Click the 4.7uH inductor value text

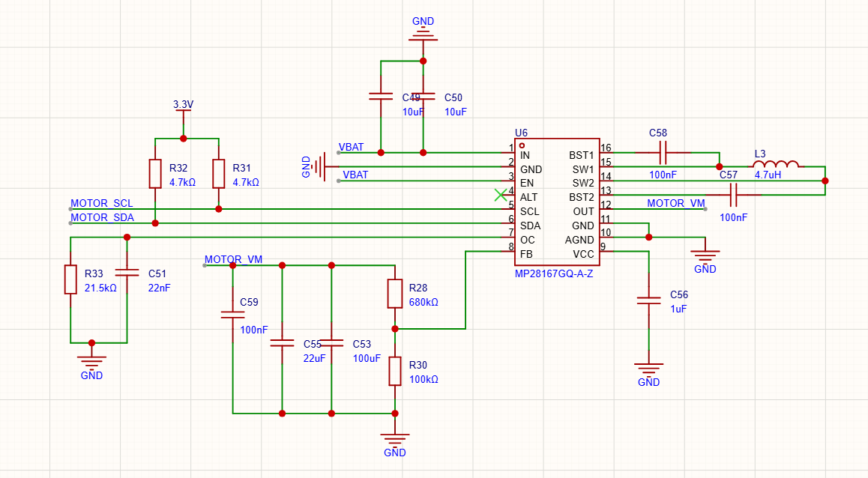(768, 175)
